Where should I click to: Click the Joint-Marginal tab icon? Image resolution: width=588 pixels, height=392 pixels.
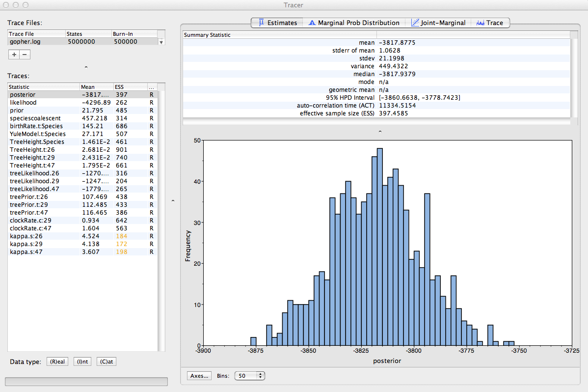tap(415, 23)
